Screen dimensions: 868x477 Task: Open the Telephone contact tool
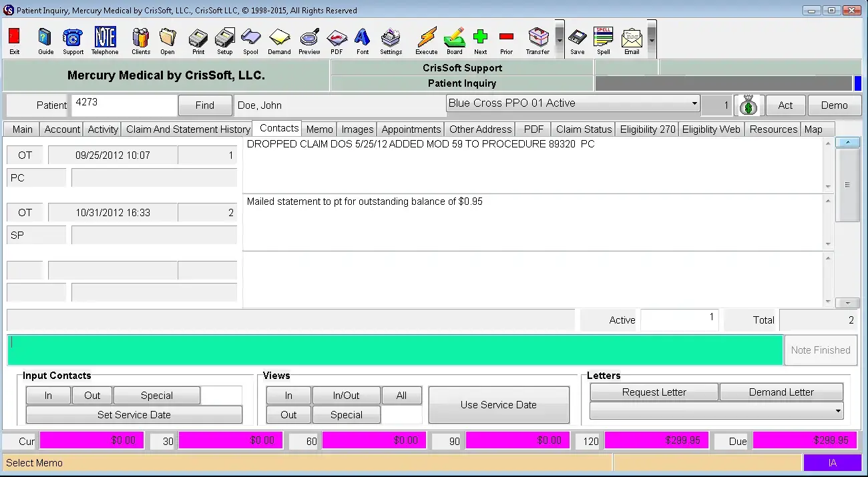coord(104,40)
